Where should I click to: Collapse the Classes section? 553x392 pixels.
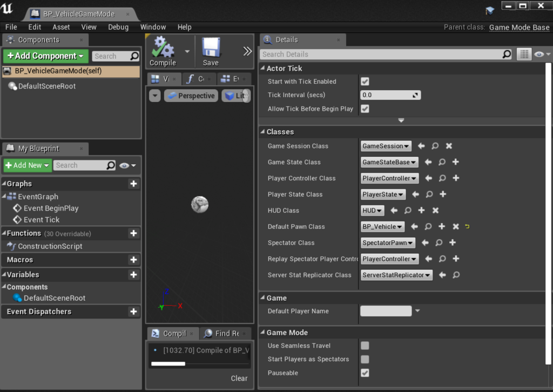pyautogui.click(x=262, y=132)
